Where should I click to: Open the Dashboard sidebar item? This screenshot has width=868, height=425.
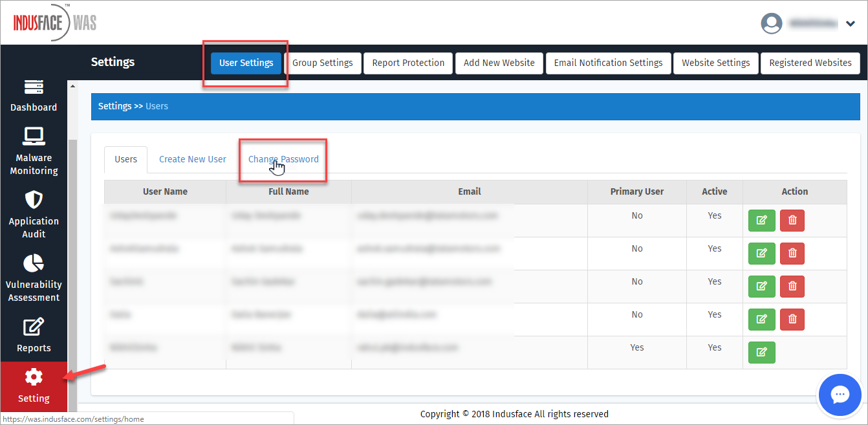34,96
